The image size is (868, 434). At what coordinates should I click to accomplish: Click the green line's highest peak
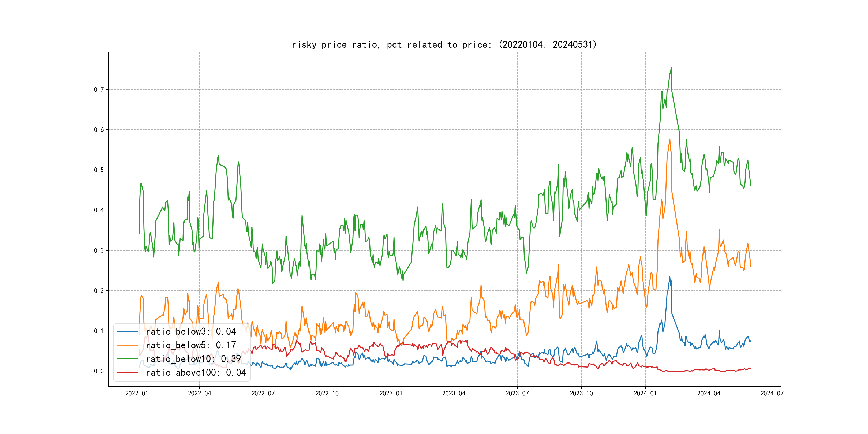(x=671, y=68)
